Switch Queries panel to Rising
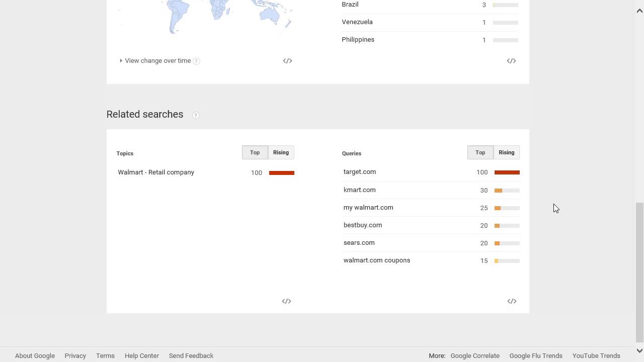The width and height of the screenshot is (644, 362). pos(506,152)
